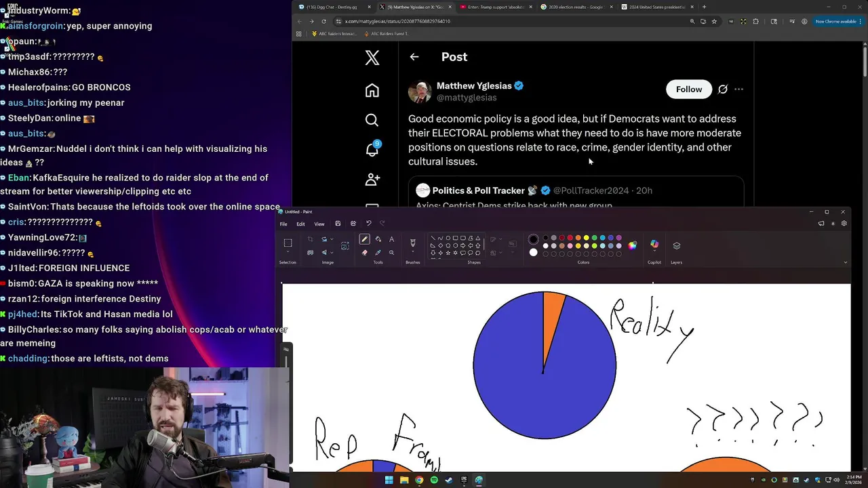Click the Undo arrow in Paint
This screenshot has height=488, width=868.
(x=369, y=224)
